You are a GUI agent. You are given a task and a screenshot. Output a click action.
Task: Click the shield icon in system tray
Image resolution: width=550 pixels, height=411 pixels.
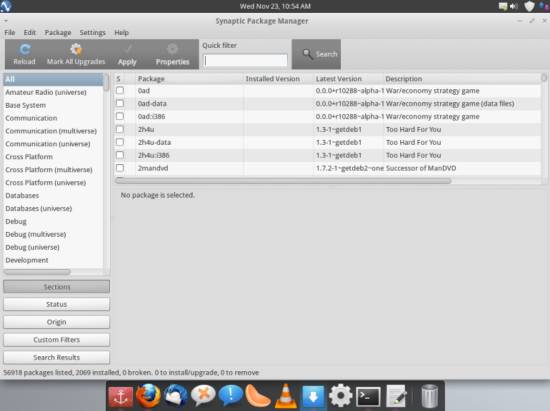click(529, 6)
